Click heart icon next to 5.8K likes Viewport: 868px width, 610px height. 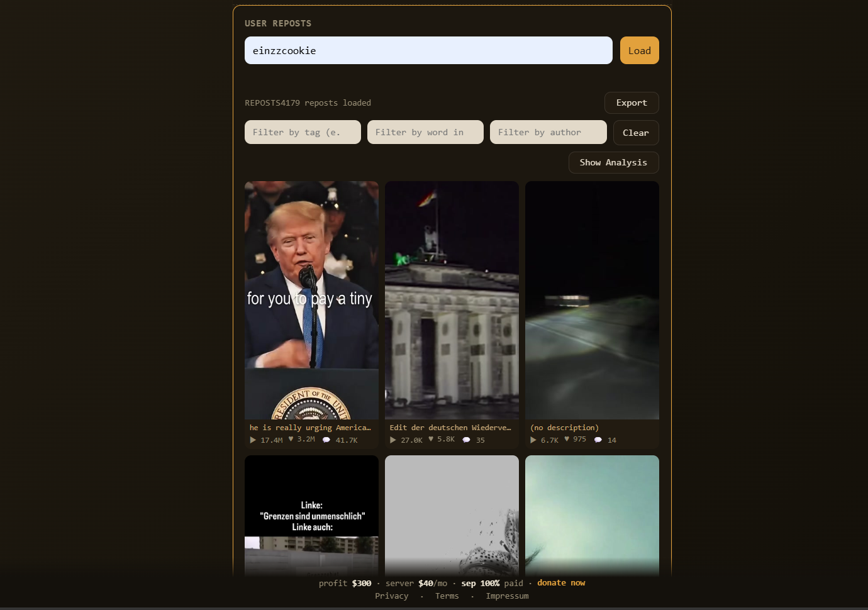(x=431, y=439)
